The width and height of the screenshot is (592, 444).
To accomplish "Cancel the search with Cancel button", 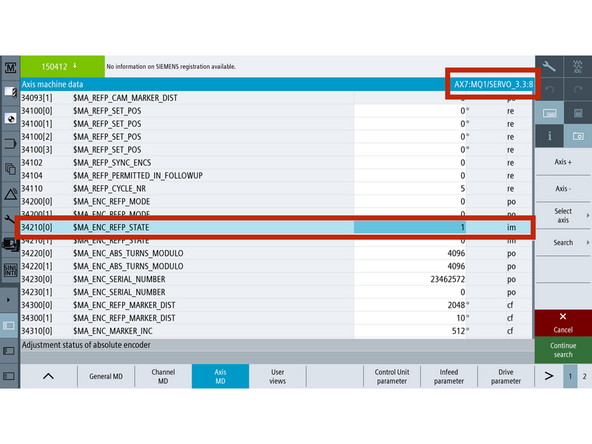I will 563,323.
